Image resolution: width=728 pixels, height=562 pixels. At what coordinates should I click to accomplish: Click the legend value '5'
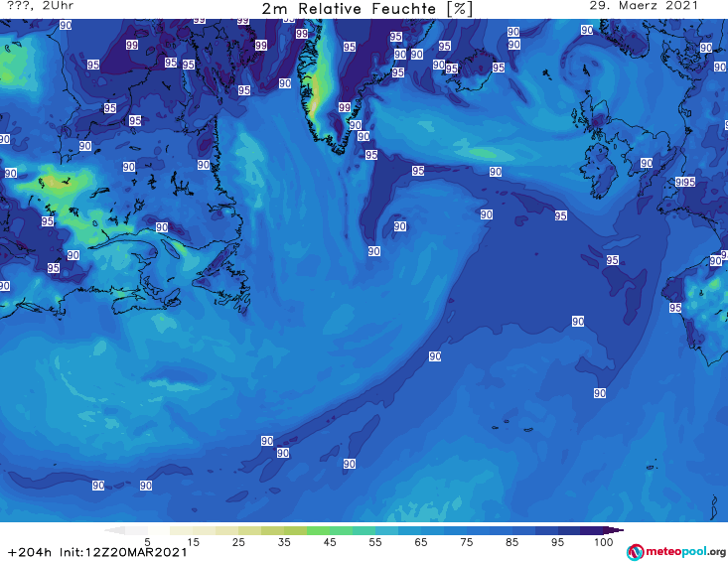click(x=147, y=542)
